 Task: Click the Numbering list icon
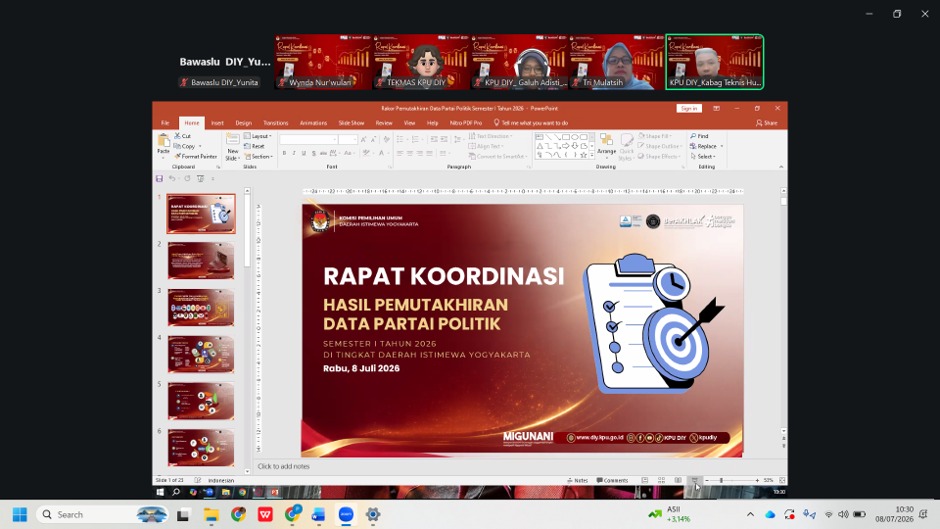point(416,139)
